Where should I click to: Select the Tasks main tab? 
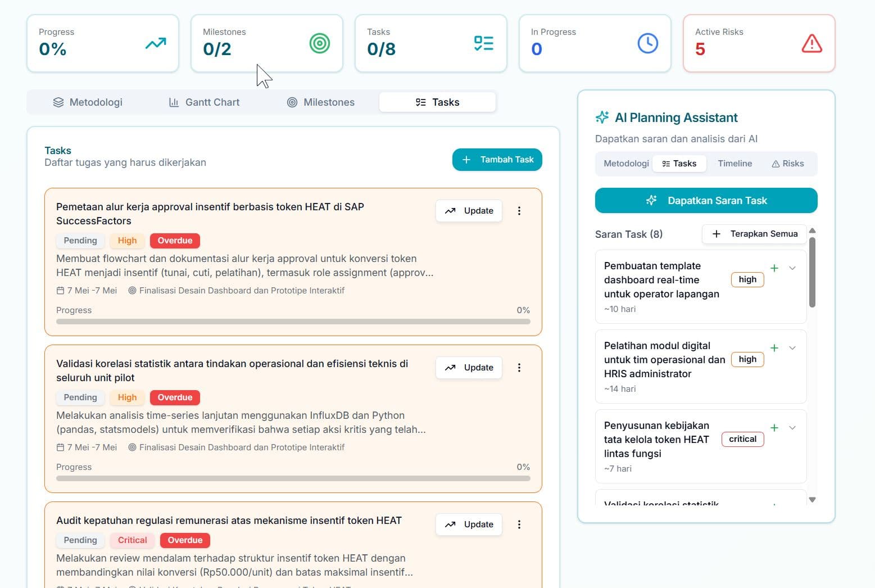click(438, 102)
